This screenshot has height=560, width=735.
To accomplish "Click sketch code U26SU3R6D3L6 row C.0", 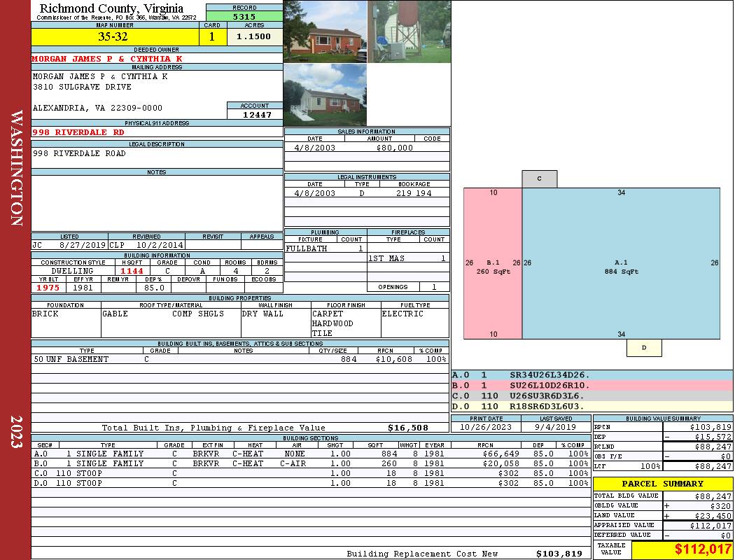I will (591, 395).
